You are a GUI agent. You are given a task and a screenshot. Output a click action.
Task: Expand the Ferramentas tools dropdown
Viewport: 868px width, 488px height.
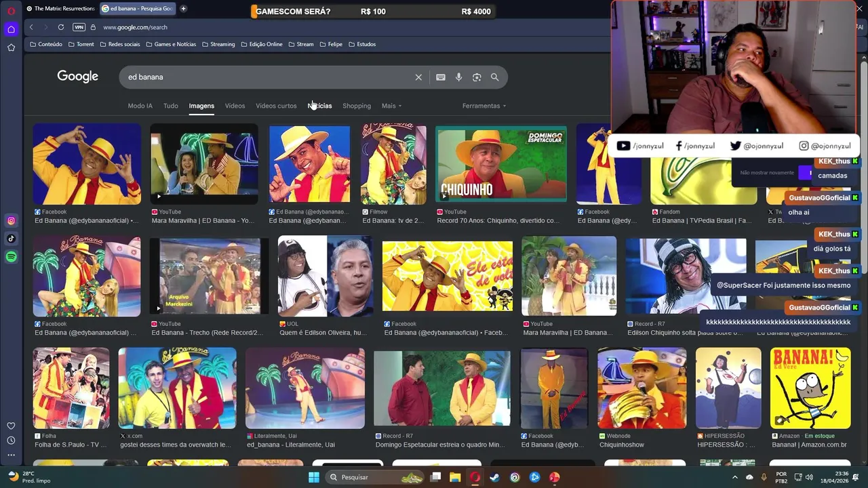tap(484, 106)
